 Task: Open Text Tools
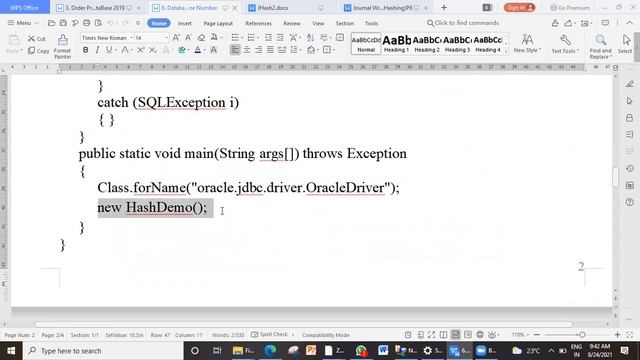565,44
